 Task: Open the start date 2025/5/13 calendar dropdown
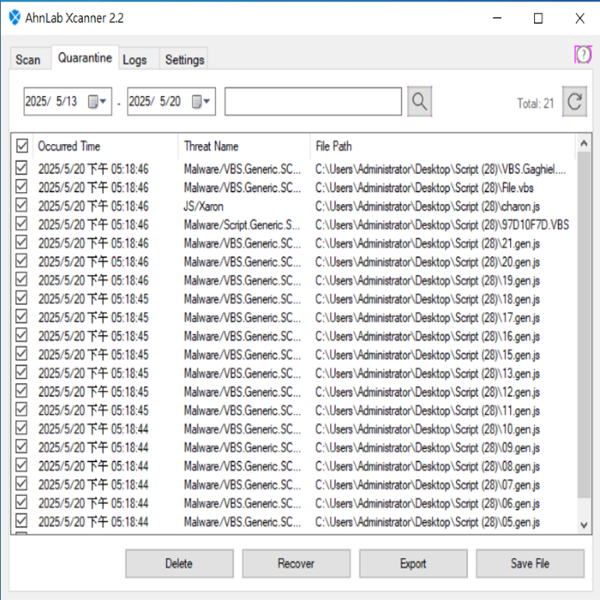coord(97,102)
